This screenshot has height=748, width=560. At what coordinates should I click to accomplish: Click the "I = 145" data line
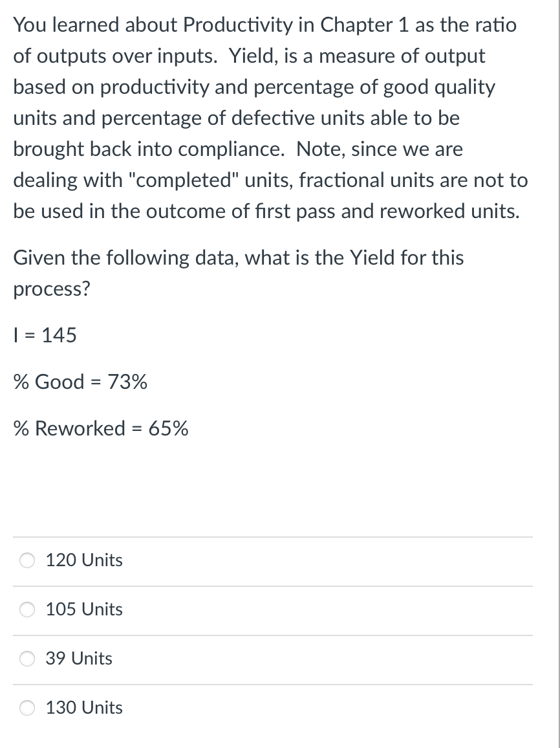(45, 335)
